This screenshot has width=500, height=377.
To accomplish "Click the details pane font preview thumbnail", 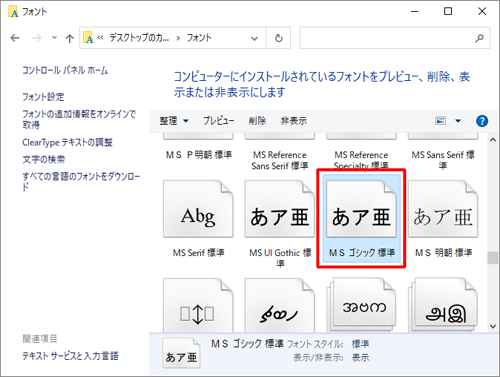I will tap(181, 353).
